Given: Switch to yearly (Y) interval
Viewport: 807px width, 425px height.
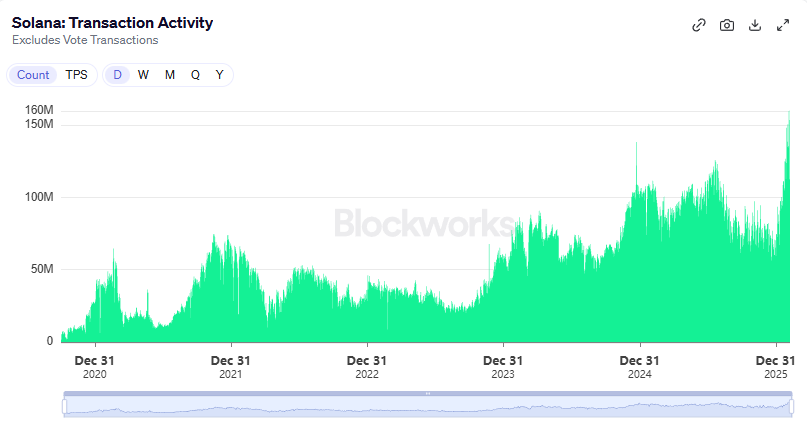Looking at the screenshot, I should click(220, 75).
